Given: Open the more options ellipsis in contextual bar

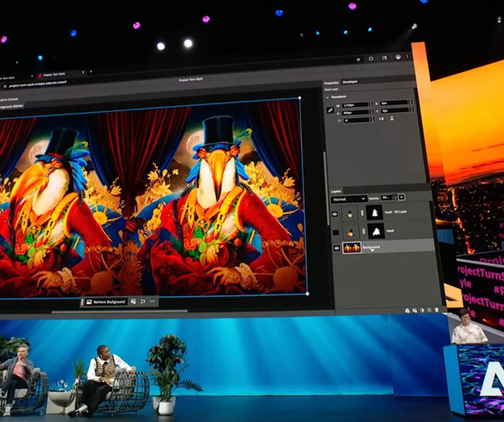Looking at the screenshot, I should pyautogui.click(x=153, y=302).
